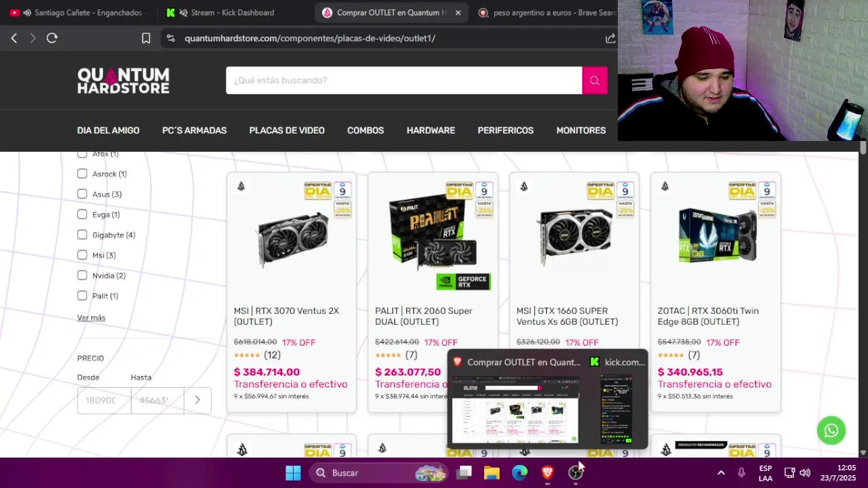Reload the page with the refresh icon
The width and height of the screenshot is (868, 488).
[52, 38]
